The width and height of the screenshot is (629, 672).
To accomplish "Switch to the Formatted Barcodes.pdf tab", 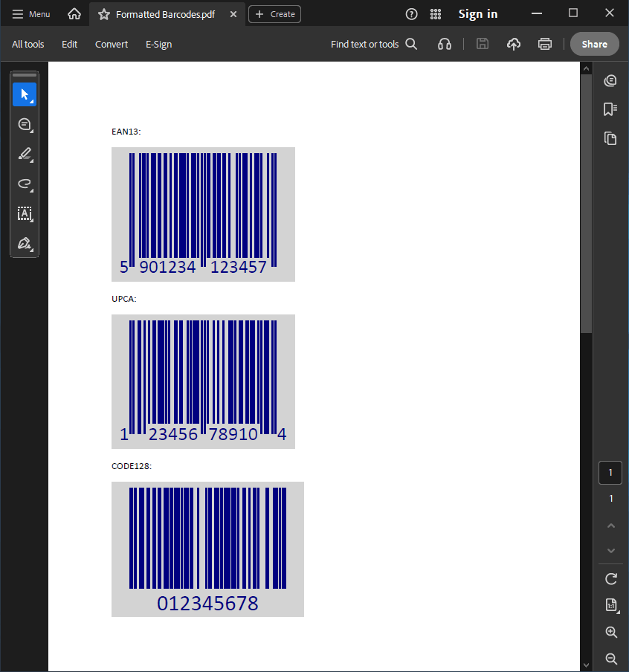I will coord(167,14).
